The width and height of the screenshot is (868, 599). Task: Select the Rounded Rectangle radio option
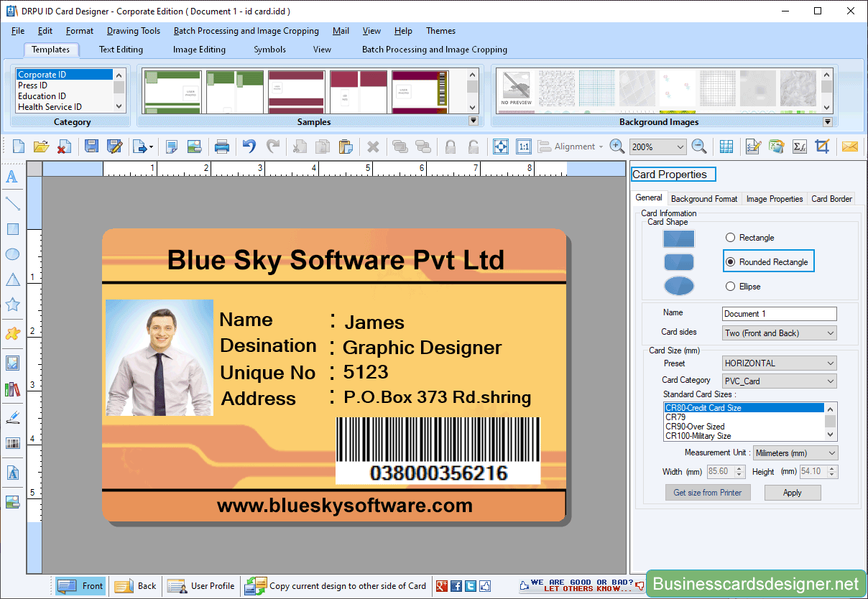point(731,262)
